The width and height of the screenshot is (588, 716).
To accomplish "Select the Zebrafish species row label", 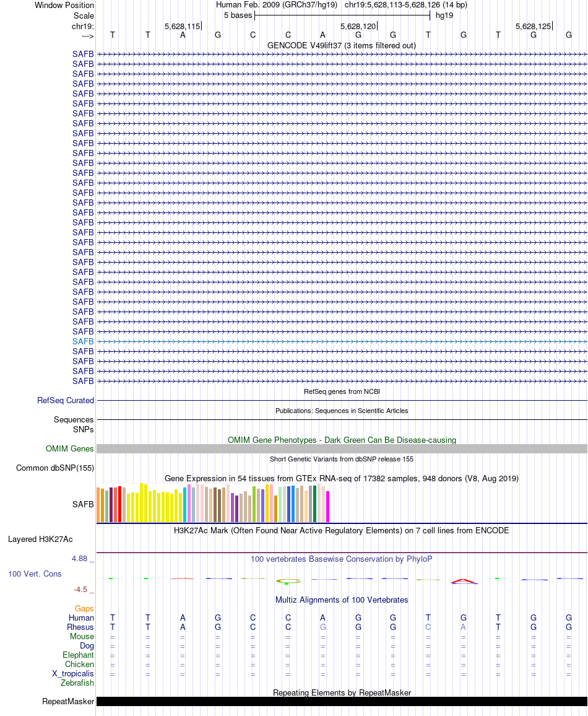I will (x=77, y=683).
